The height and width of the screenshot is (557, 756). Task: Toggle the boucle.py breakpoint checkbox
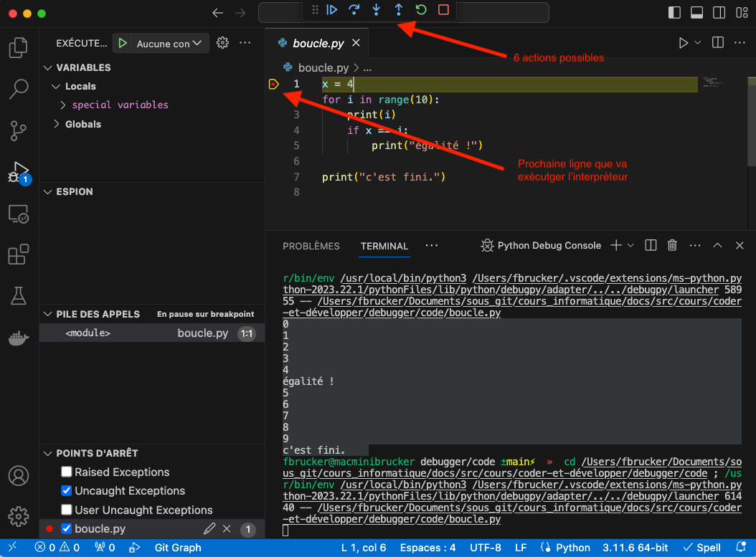67,529
